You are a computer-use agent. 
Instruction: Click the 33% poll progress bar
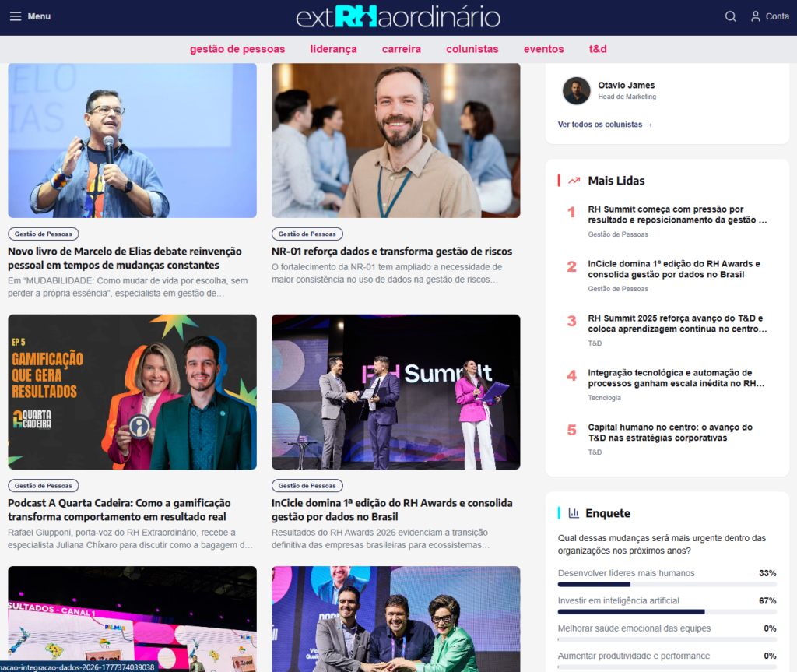(667, 585)
